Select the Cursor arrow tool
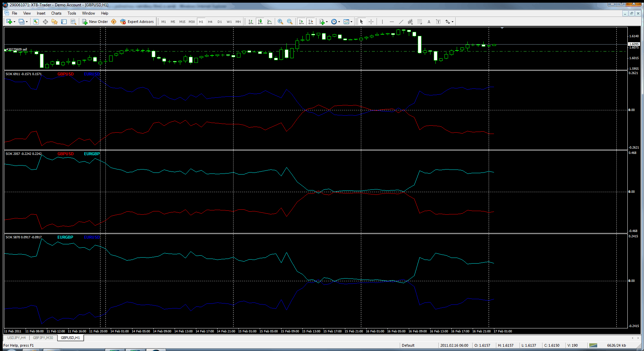Screen dimensions: 644x351 pos(362,22)
